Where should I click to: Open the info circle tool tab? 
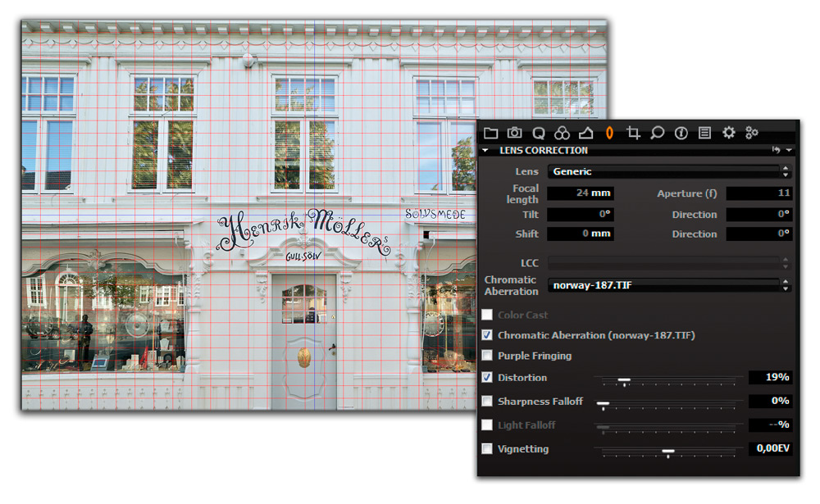pyautogui.click(x=681, y=134)
